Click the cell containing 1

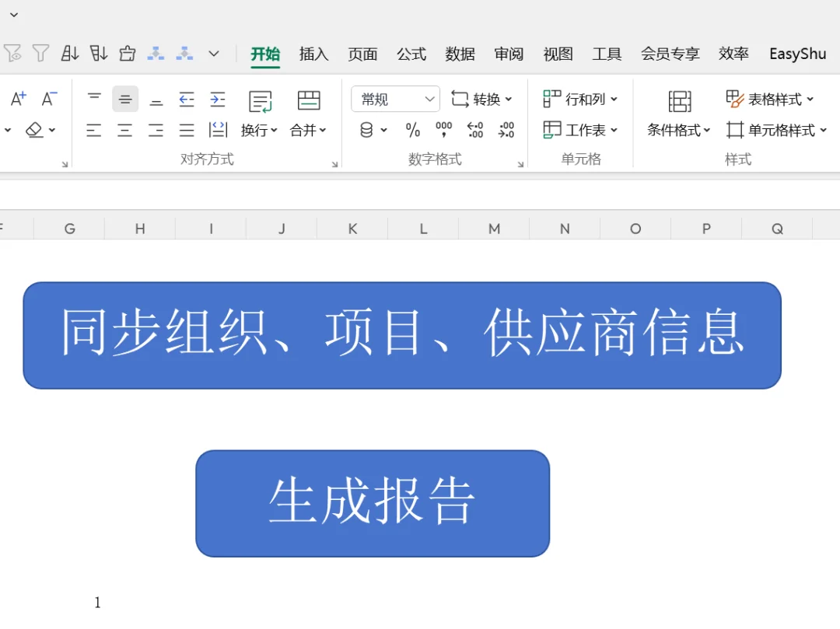[97, 603]
